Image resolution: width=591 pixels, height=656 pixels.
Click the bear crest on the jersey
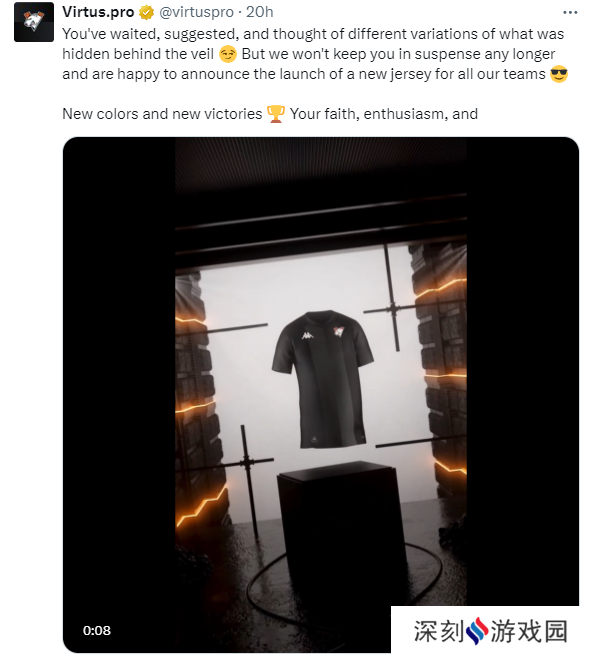click(x=339, y=333)
